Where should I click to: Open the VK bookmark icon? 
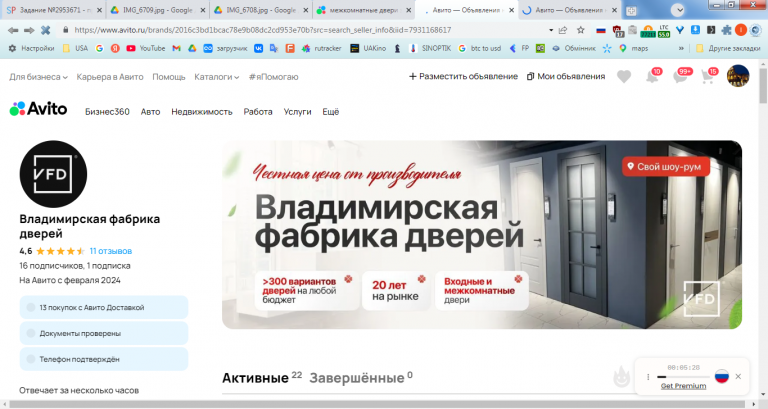tap(258, 48)
